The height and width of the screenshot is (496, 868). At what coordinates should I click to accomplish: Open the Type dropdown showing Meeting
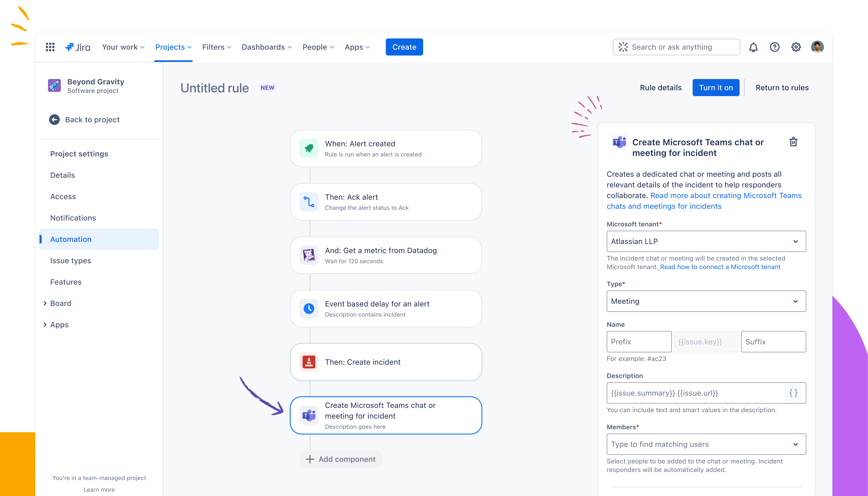click(706, 301)
